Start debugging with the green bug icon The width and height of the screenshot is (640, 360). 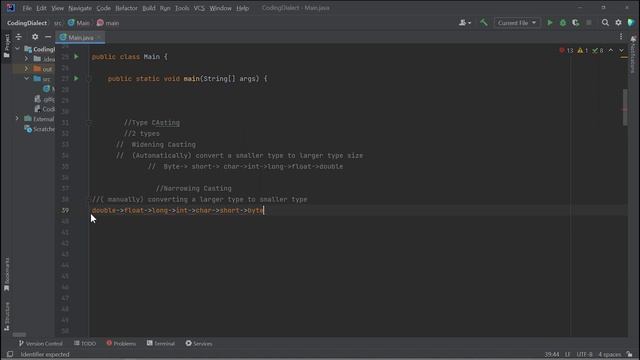(x=563, y=23)
